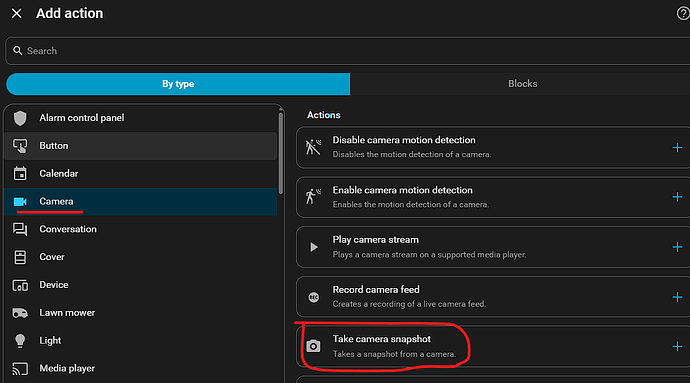
Task: Click the magnifier icon in the search bar
Action: (x=18, y=51)
